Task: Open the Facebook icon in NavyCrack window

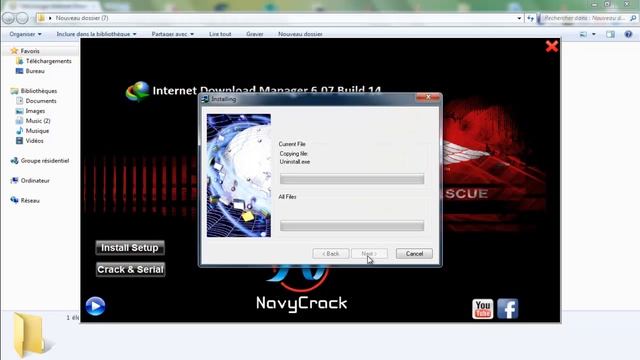Action: [508, 309]
